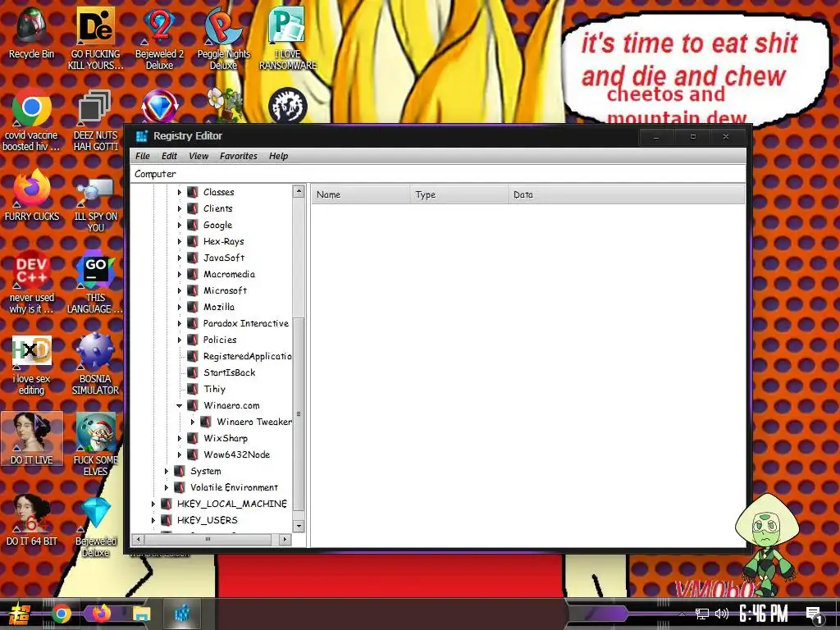Open the Favorites menu in Registry Editor
Viewport: 840px width, 630px height.
coord(239,156)
